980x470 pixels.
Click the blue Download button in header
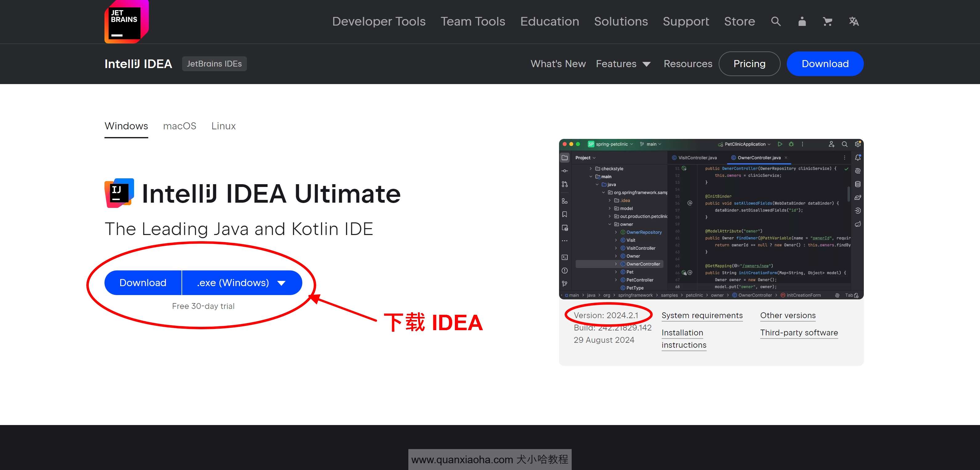tap(825, 63)
